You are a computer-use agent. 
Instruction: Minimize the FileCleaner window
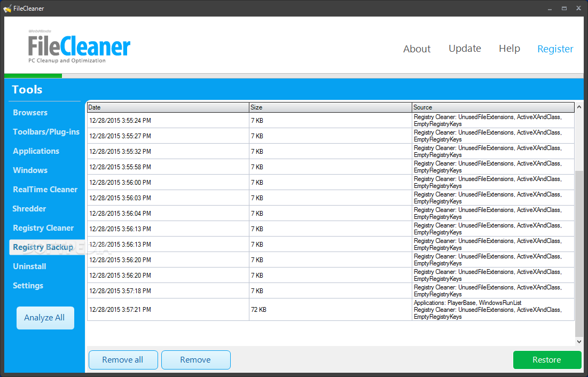click(x=550, y=8)
